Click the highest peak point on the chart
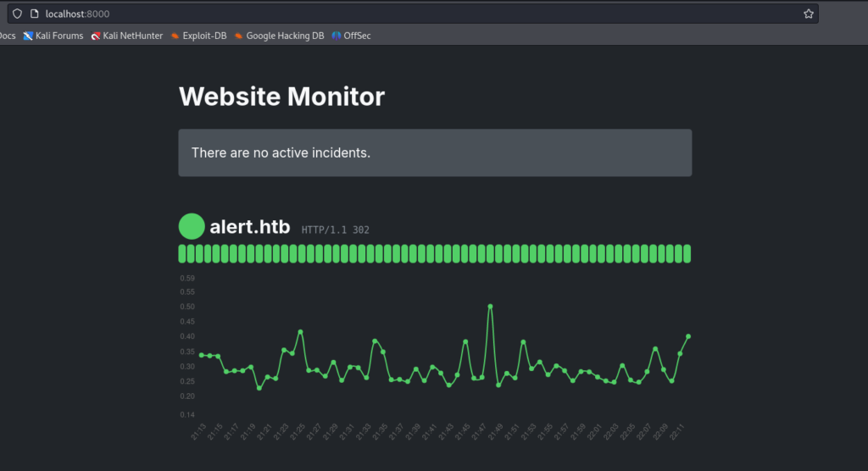 click(x=490, y=306)
